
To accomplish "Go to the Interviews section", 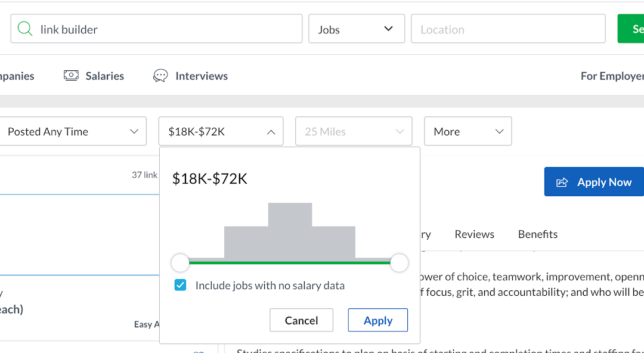I will click(201, 76).
